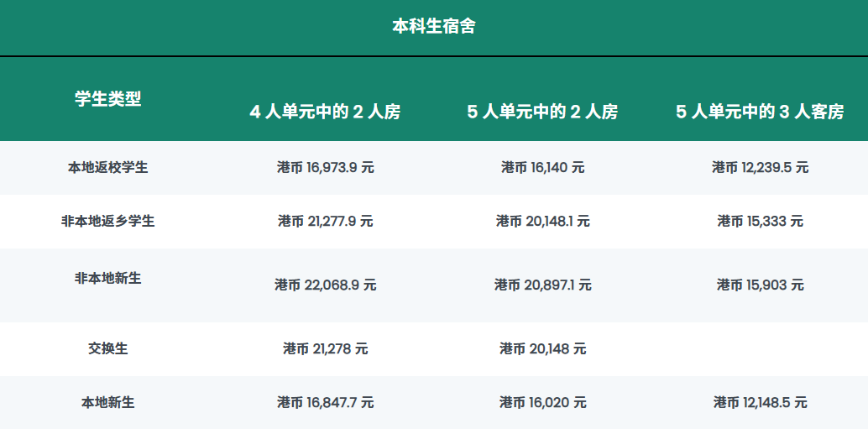
Task: Click the value 港币 16,973.9 元
Action: point(326,167)
